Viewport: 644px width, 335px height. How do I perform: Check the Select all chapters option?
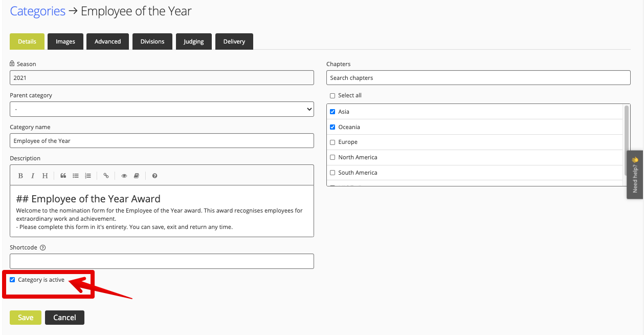[x=332, y=95]
